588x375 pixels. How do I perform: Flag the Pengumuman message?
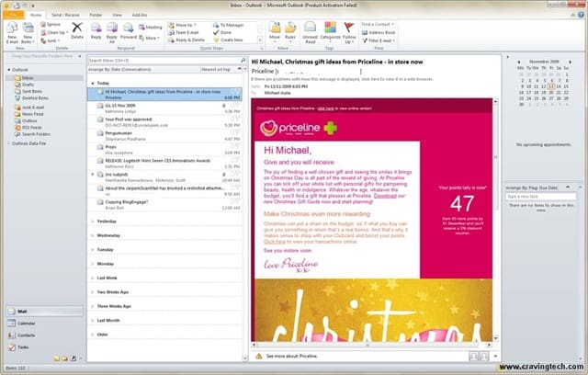235,133
